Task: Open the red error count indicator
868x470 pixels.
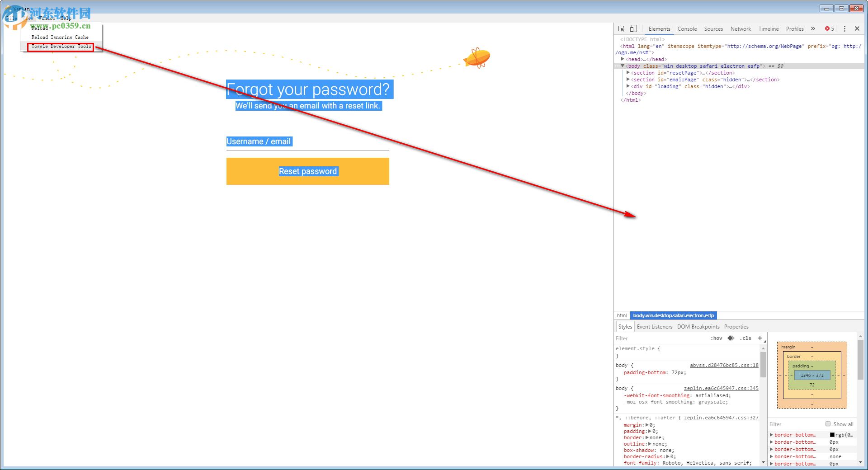Action: (830, 28)
